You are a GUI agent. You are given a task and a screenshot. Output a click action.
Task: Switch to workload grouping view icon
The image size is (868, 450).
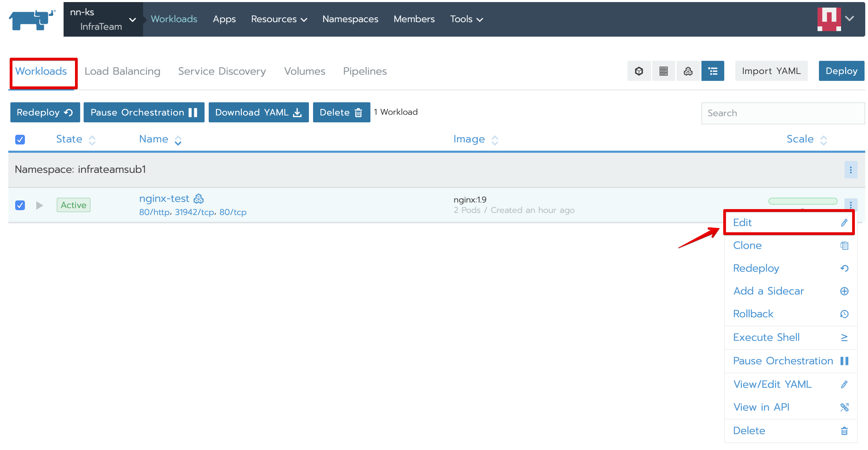pyautogui.click(x=688, y=71)
